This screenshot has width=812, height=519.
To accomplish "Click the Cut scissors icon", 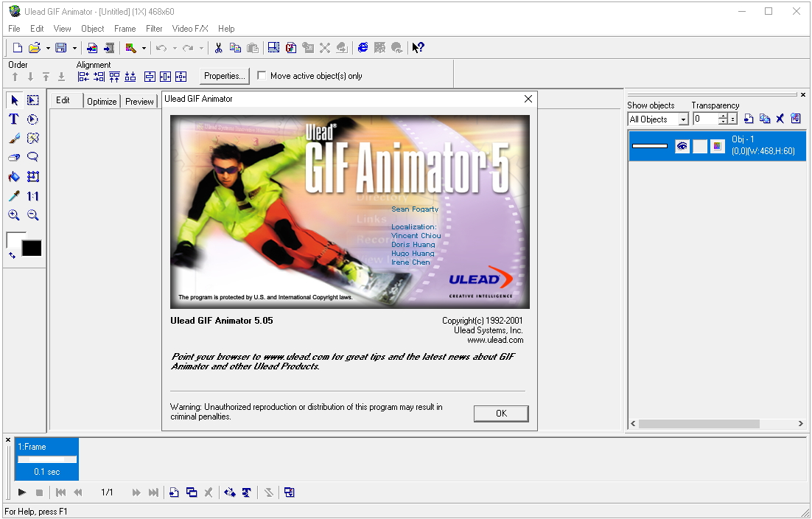I will point(219,48).
